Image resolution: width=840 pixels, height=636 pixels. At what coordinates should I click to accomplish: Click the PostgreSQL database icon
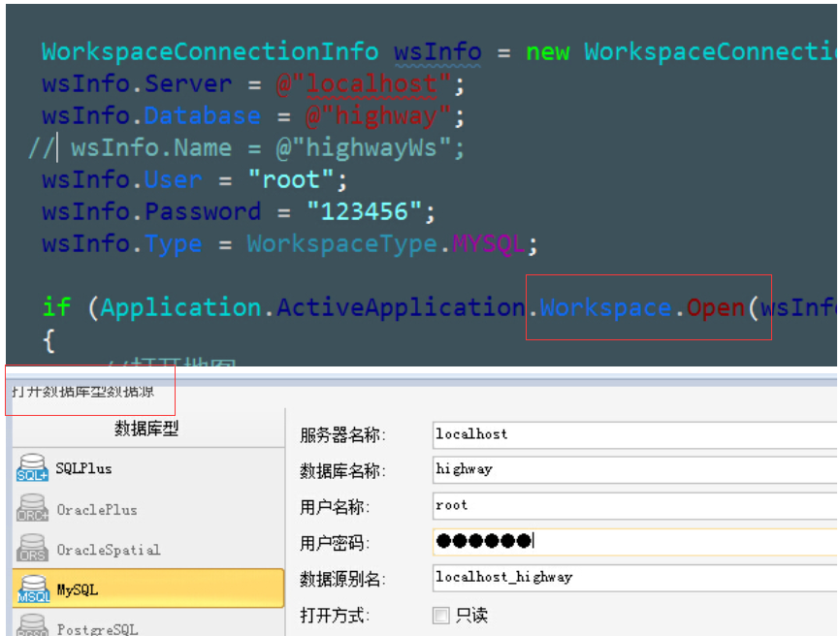[32, 625]
